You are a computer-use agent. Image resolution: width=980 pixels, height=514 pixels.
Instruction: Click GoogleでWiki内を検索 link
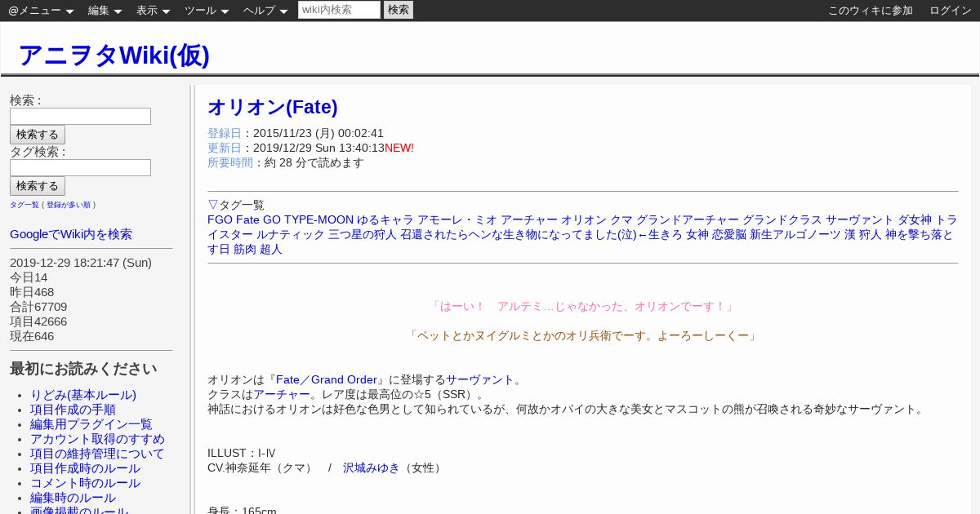[x=71, y=234]
